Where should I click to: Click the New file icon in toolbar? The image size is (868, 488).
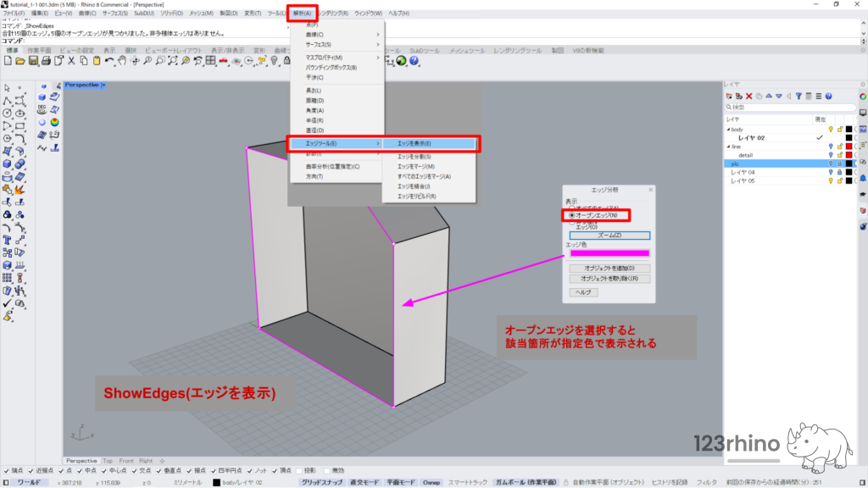coord(8,61)
